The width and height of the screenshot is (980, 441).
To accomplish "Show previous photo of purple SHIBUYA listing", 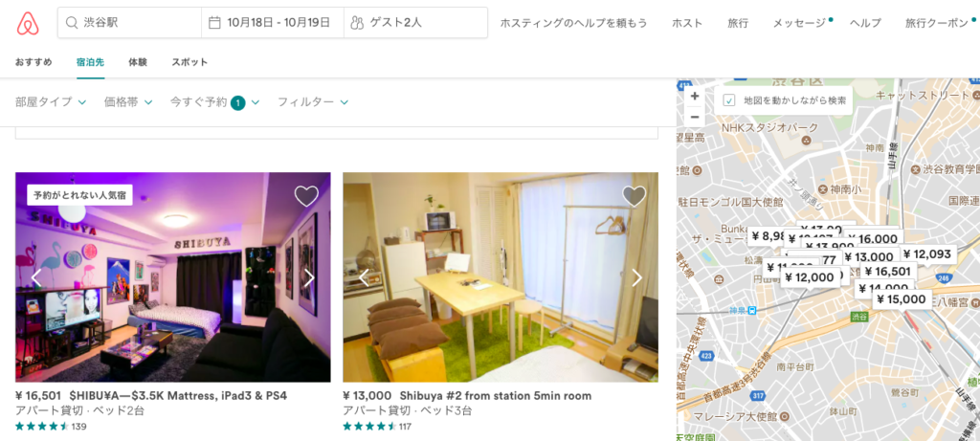I will pyautogui.click(x=36, y=278).
